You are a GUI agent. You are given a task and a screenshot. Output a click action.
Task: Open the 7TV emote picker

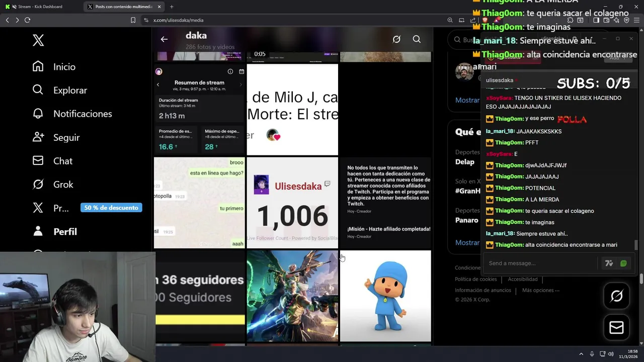(609, 263)
